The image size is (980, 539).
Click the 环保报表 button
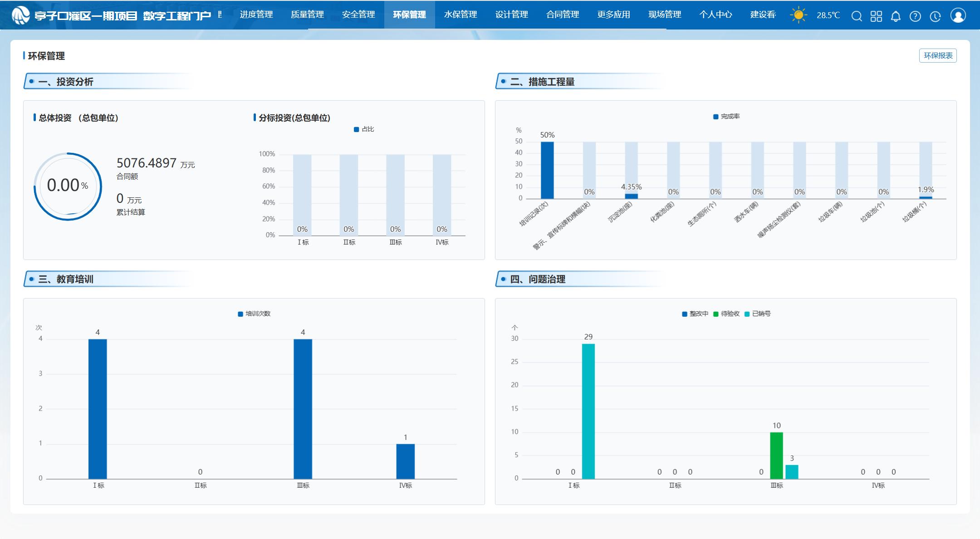pyautogui.click(x=938, y=55)
